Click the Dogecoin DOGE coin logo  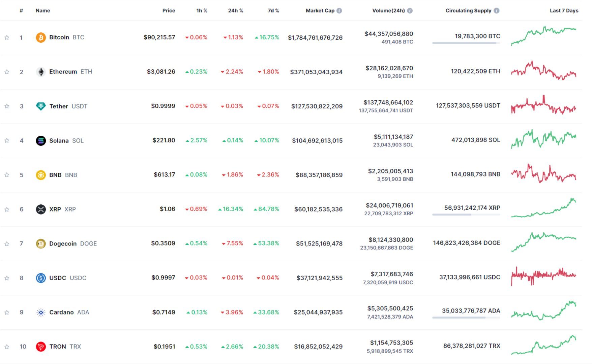[x=40, y=243]
